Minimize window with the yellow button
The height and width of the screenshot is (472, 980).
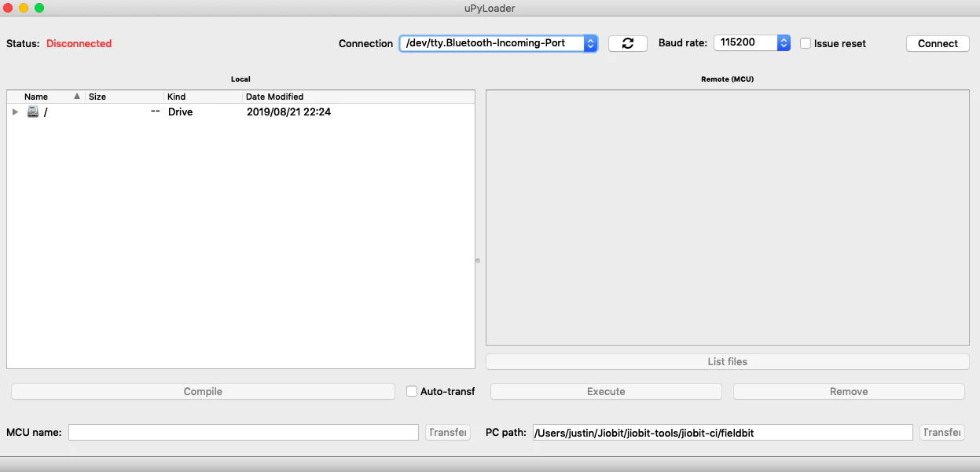coord(24,8)
